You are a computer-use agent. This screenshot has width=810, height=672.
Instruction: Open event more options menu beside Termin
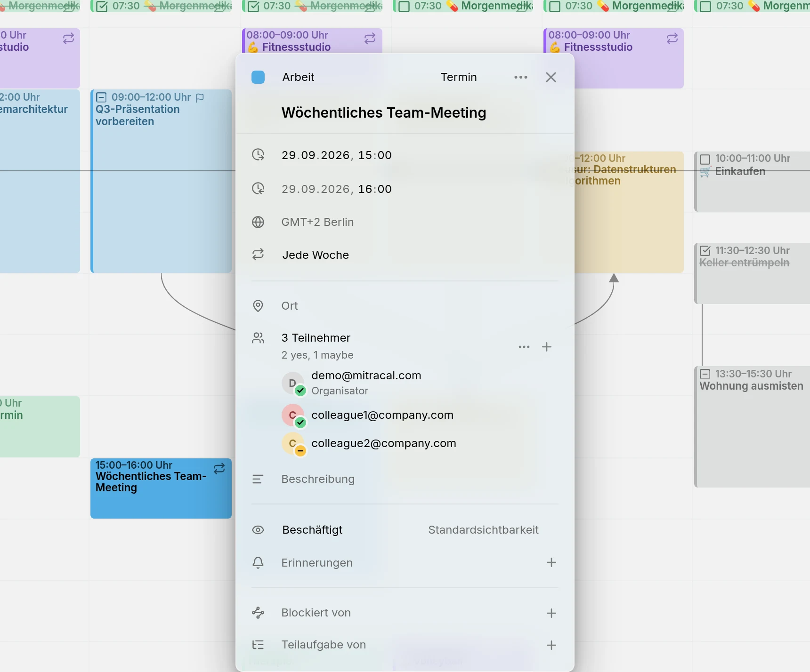click(521, 77)
